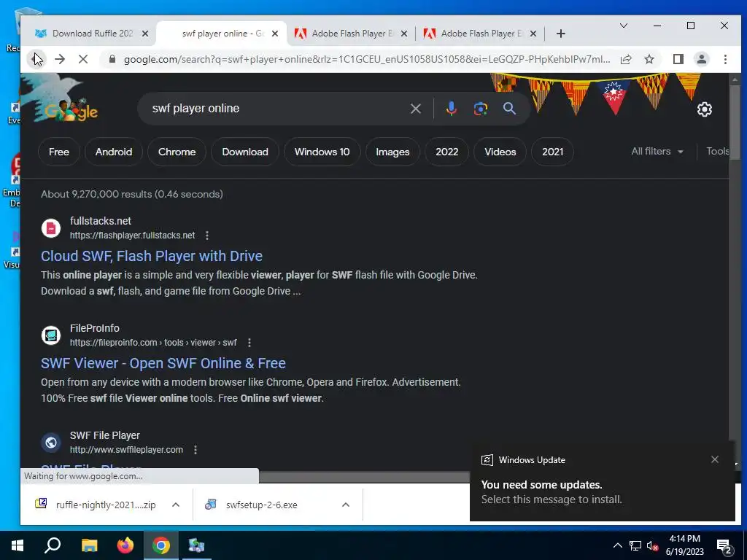747x560 pixels.
Task: Start voice search with microphone icon
Action: click(x=451, y=109)
